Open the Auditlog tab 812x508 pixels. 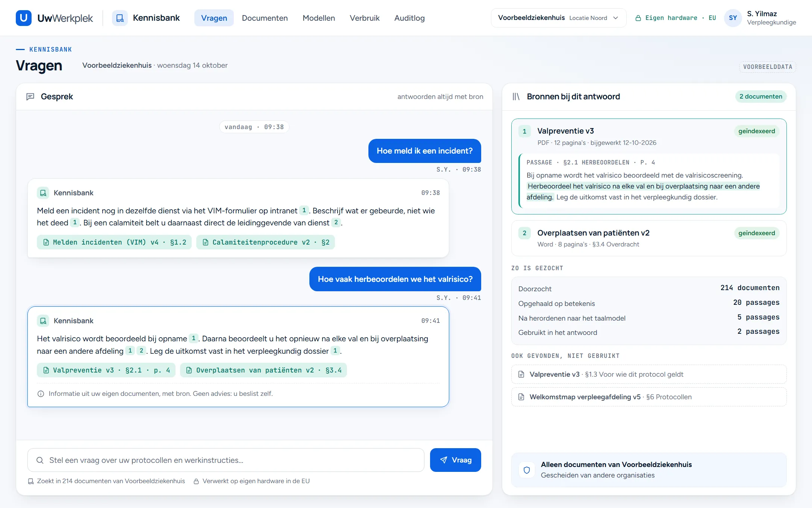409,18
